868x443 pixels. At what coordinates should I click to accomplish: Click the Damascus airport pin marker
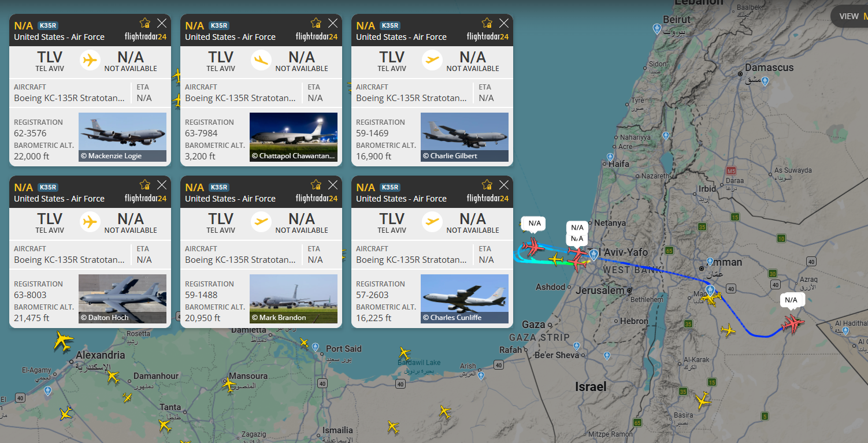[x=765, y=81]
